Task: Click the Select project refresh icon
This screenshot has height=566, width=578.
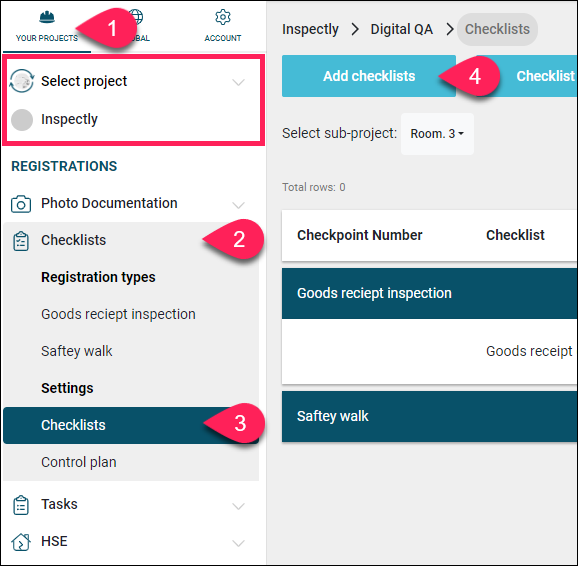Action: click(22, 81)
